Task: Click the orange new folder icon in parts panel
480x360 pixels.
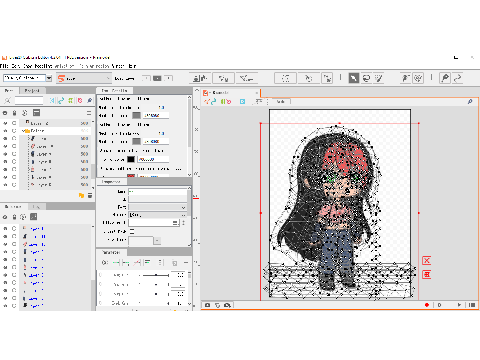Action: pyautogui.click(x=81, y=195)
